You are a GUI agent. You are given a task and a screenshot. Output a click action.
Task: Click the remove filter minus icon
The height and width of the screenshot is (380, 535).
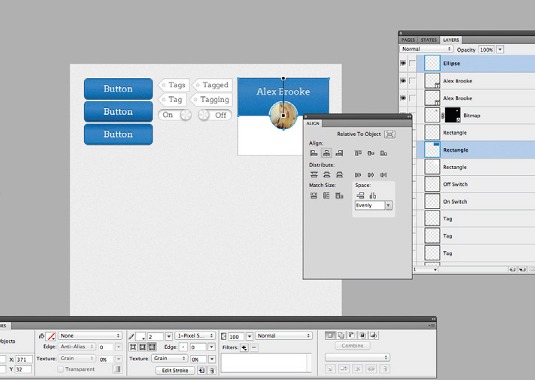point(254,348)
